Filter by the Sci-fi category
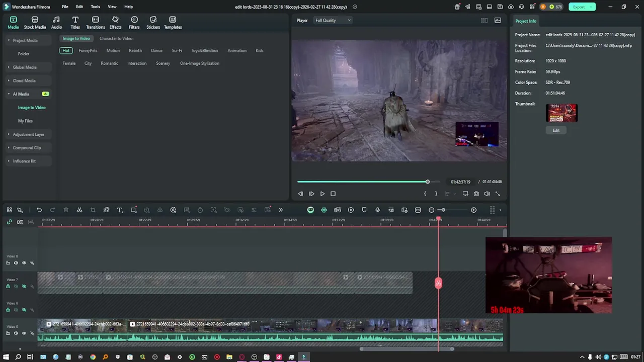 (x=177, y=50)
